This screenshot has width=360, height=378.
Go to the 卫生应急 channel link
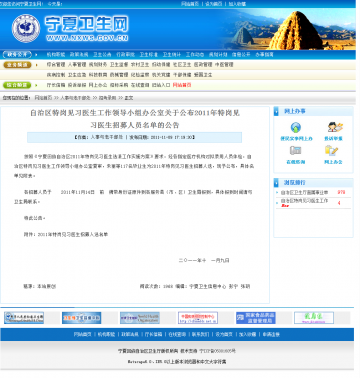(77, 75)
